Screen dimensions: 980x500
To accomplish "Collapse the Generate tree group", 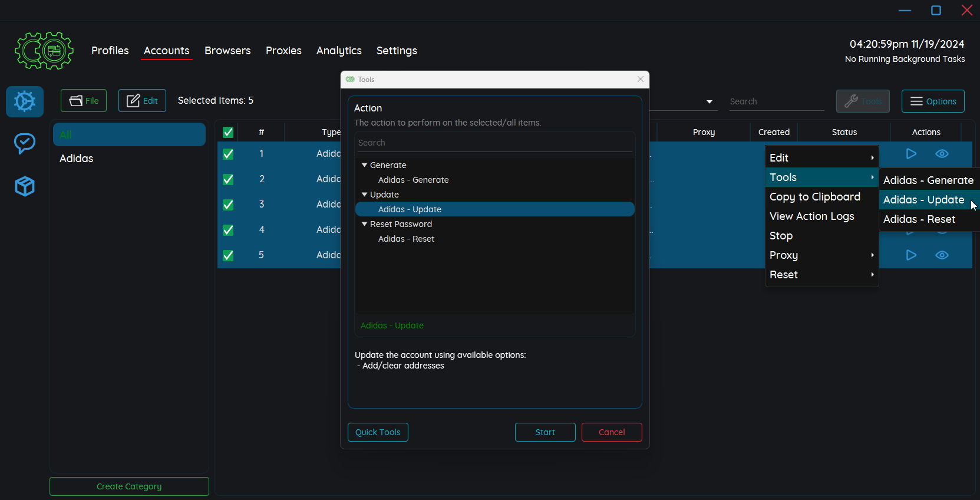I will click(364, 165).
